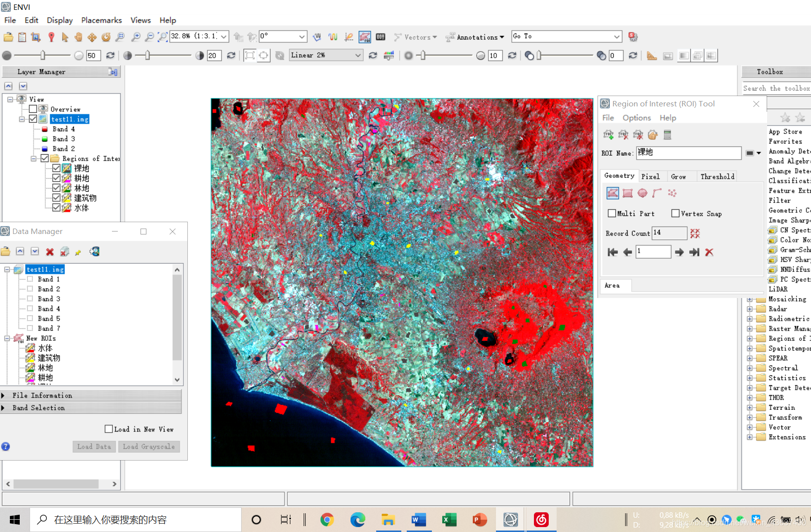The image size is (811, 532).
Task: Enable the Vertex Snap checkbox
Action: point(675,213)
